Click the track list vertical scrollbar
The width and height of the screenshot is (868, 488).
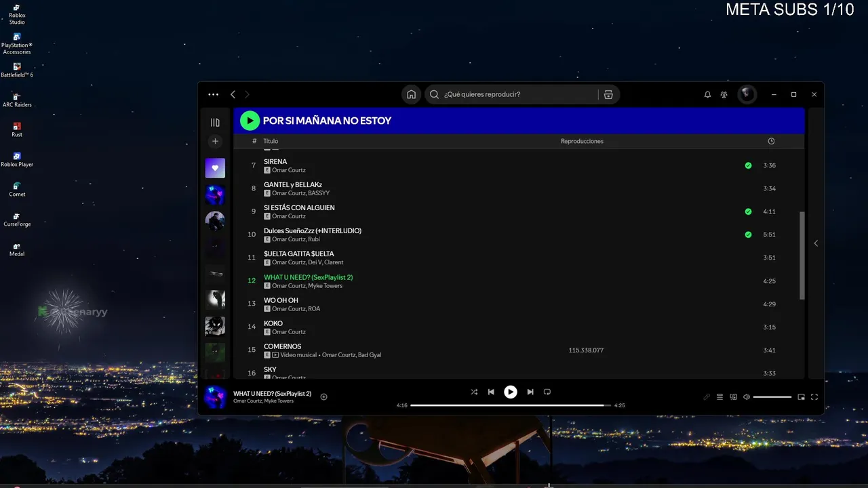802,256
